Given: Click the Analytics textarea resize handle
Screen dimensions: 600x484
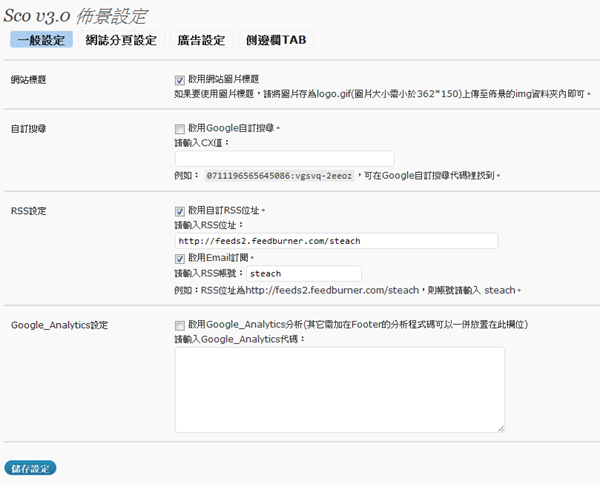Looking at the screenshot, I should click(x=500, y=428).
